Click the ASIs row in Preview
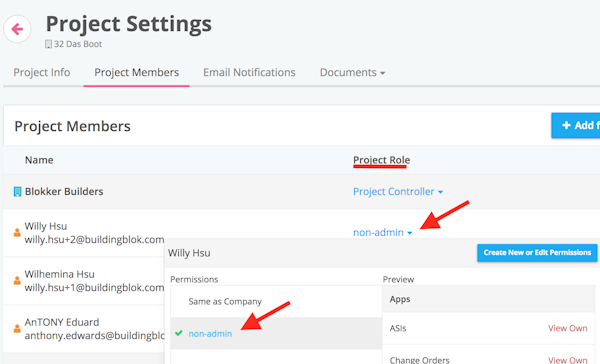 pos(489,328)
